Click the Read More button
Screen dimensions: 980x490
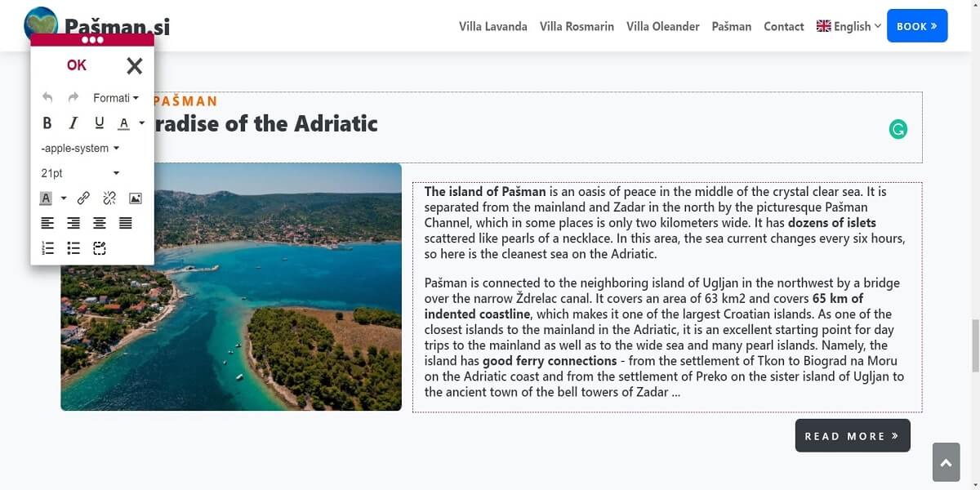852,436
